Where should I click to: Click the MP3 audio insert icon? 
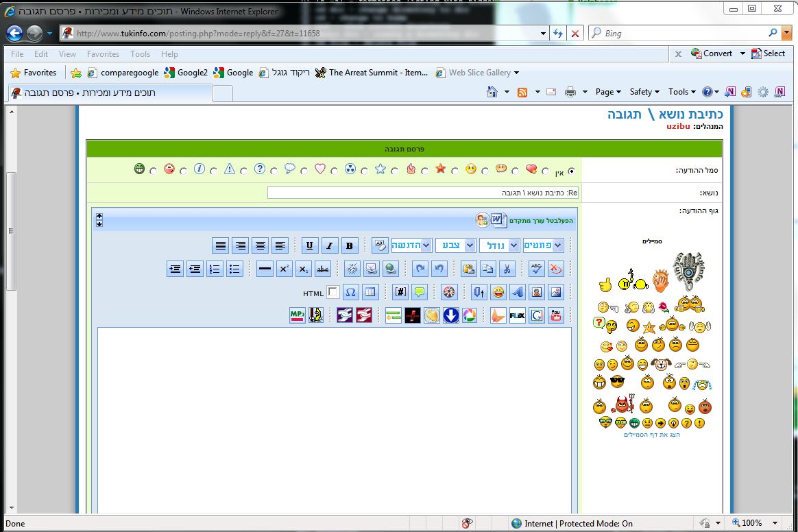298,315
